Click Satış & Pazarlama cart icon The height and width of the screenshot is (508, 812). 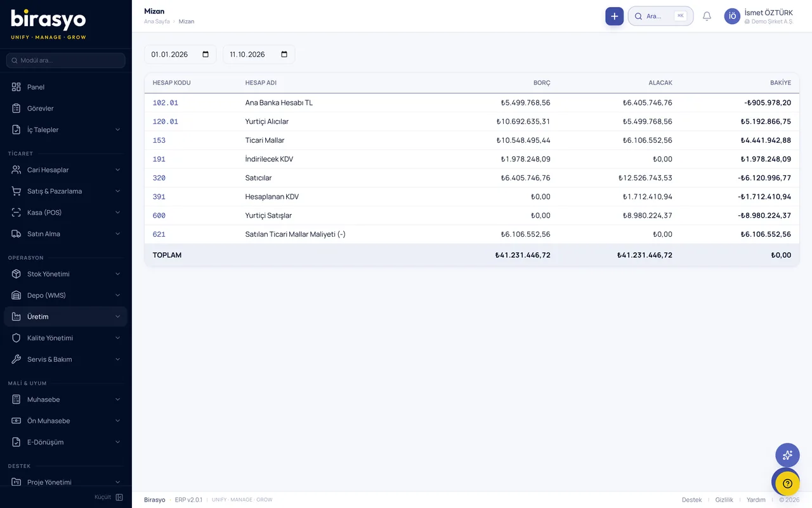point(16,191)
